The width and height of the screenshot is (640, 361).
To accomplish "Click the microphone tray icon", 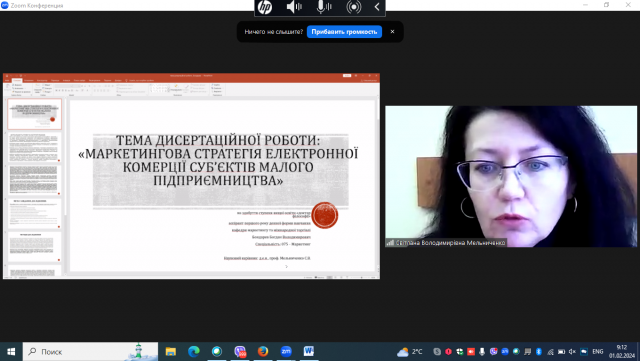I will click(x=482, y=352).
